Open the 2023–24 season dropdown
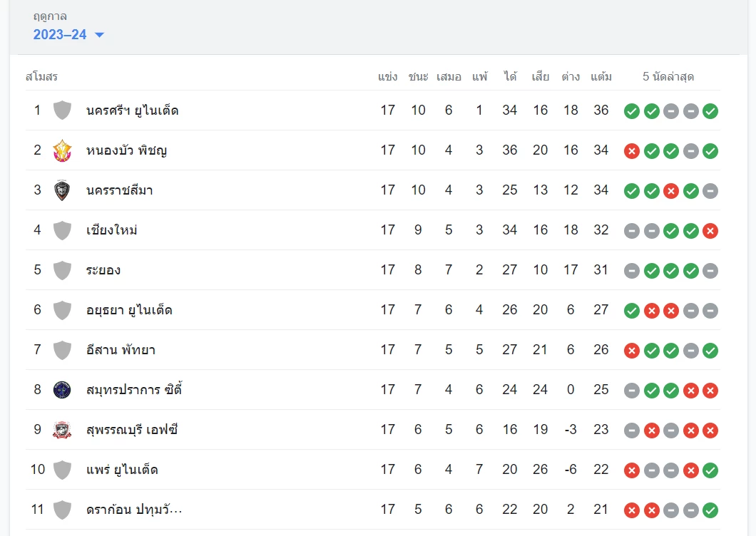Viewport: 756px width, 536px height. coord(68,35)
